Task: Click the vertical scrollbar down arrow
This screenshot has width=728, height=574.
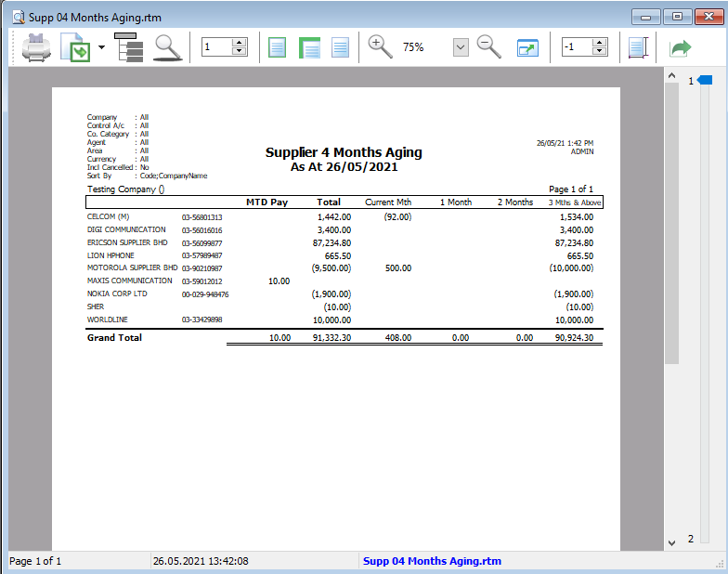Action: pyautogui.click(x=671, y=542)
